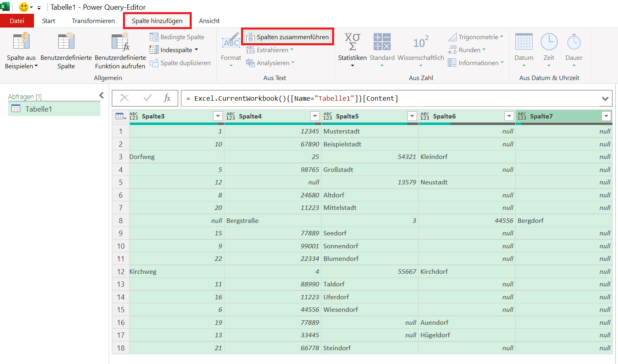Click the Bergdorf cell
Viewport: 618px width, 364px height.
tap(564, 221)
